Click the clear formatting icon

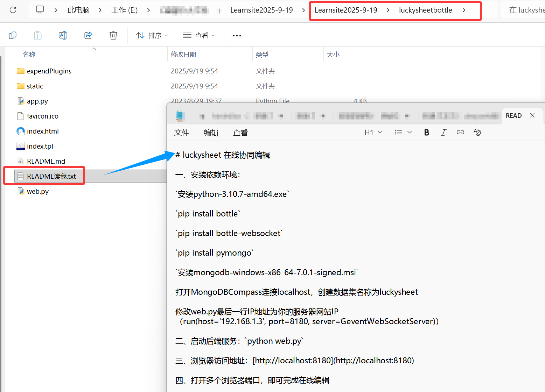477,132
